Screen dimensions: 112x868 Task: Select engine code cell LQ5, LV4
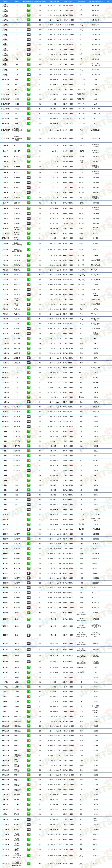click(96, 89)
